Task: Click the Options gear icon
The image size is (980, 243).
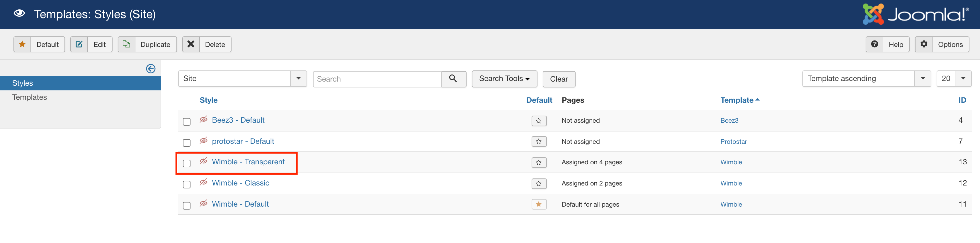Action: 924,44
